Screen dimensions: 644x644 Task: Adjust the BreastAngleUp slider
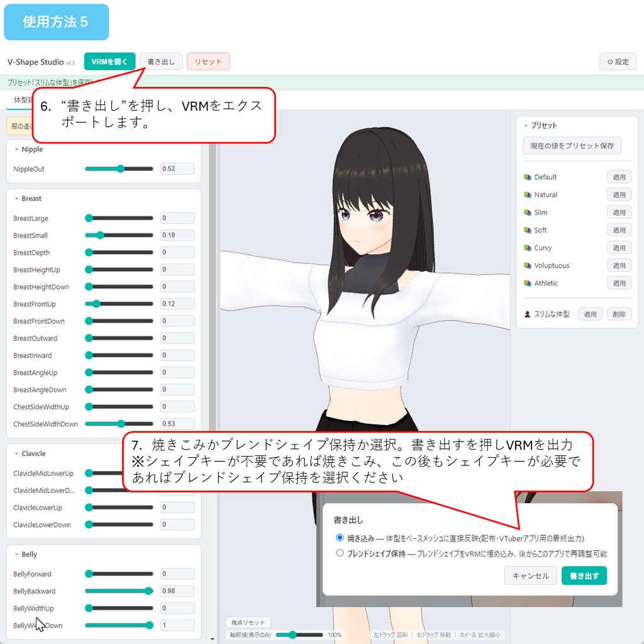pyautogui.click(x=119, y=372)
